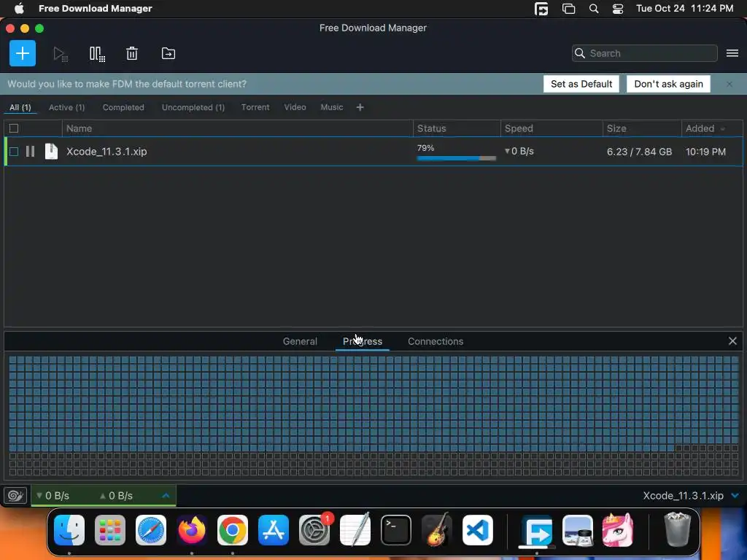Open Spotlight search in menu bar
747x560 pixels.
pos(594,9)
